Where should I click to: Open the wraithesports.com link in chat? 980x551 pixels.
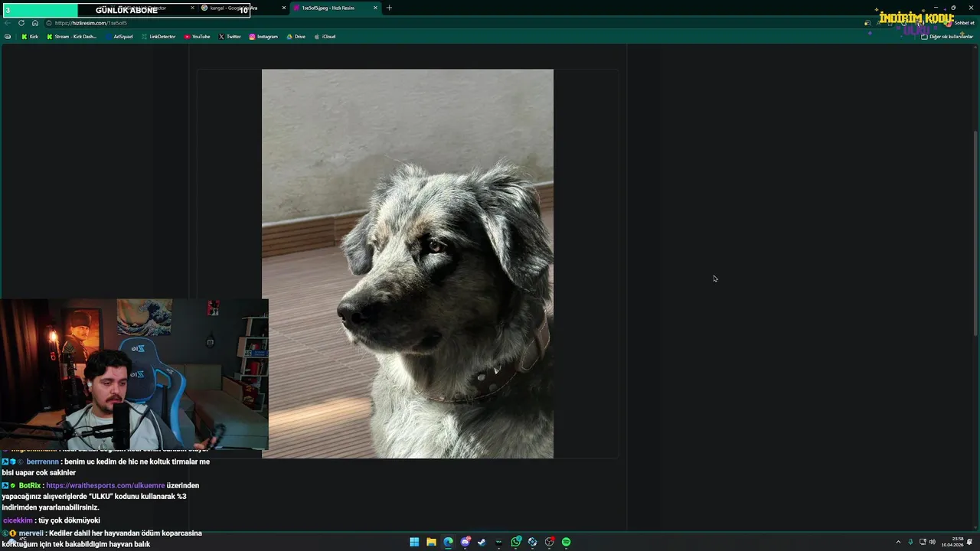tap(105, 485)
